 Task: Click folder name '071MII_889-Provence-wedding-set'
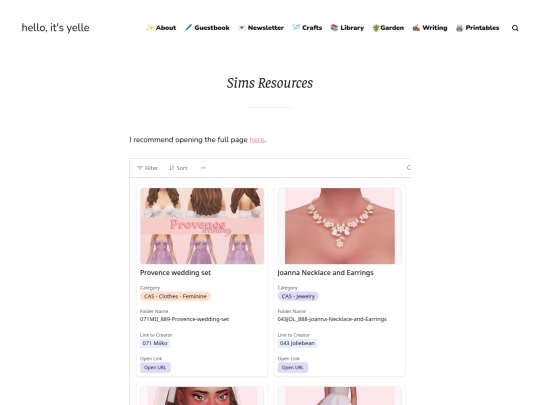click(185, 319)
